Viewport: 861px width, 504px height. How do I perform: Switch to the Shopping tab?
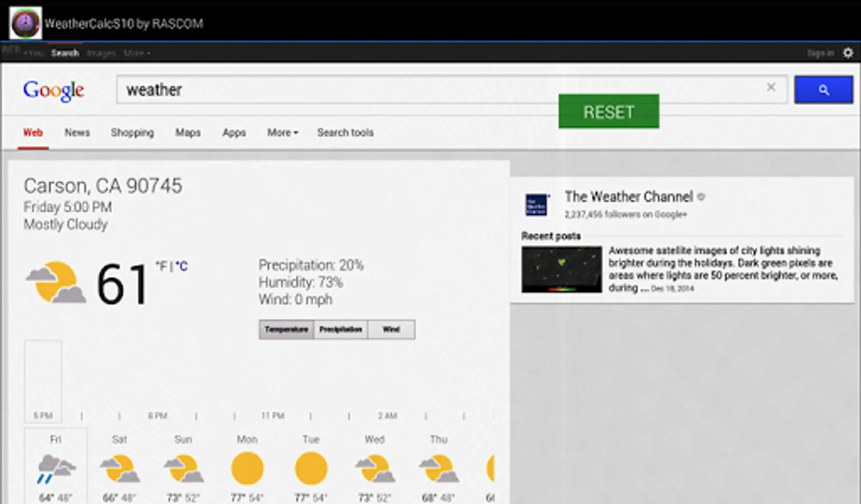pos(132,133)
